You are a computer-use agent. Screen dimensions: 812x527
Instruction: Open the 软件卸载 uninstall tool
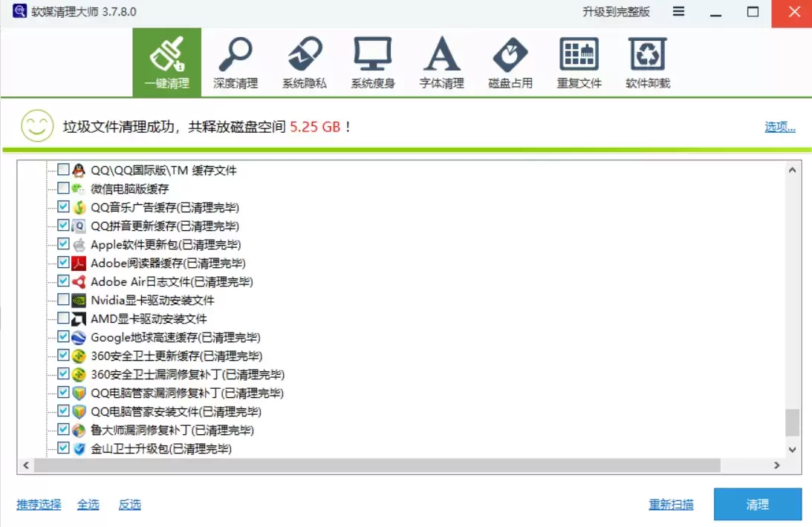point(648,62)
